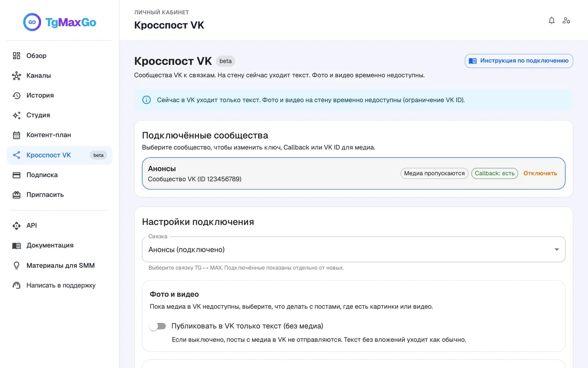Screen dimensions: 588x368
Task: Click the info icon in blue notice
Action: tap(146, 100)
